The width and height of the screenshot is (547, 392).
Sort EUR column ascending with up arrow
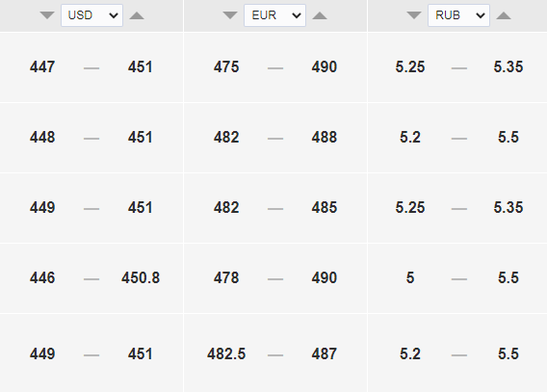(x=320, y=15)
